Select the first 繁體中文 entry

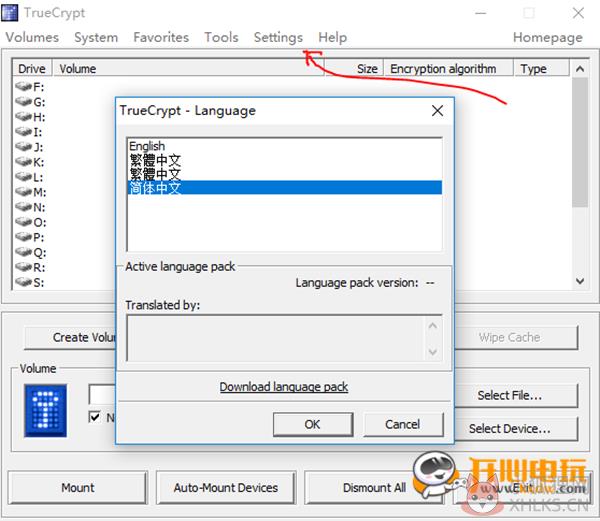285,160
